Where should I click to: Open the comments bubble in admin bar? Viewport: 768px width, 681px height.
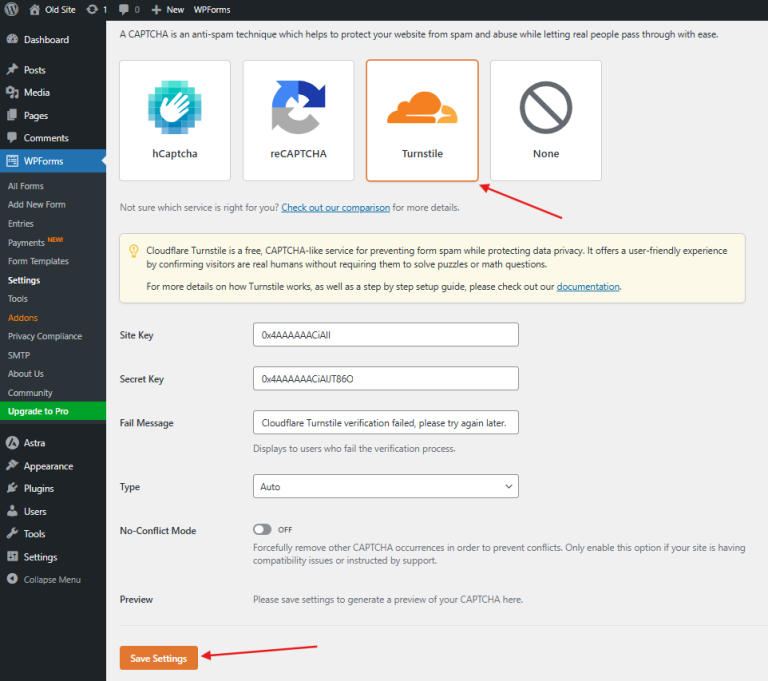click(x=124, y=9)
